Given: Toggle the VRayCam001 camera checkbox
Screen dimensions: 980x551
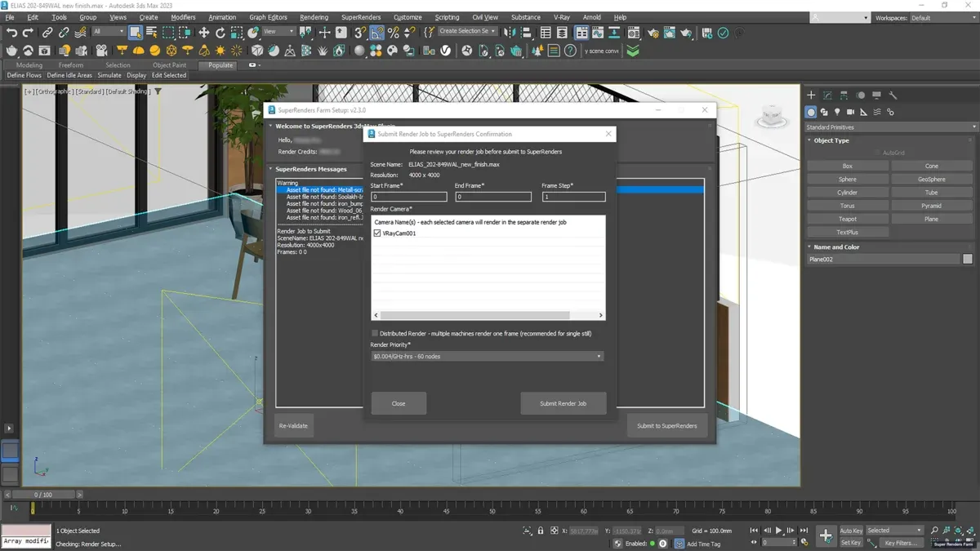Looking at the screenshot, I should [x=376, y=233].
